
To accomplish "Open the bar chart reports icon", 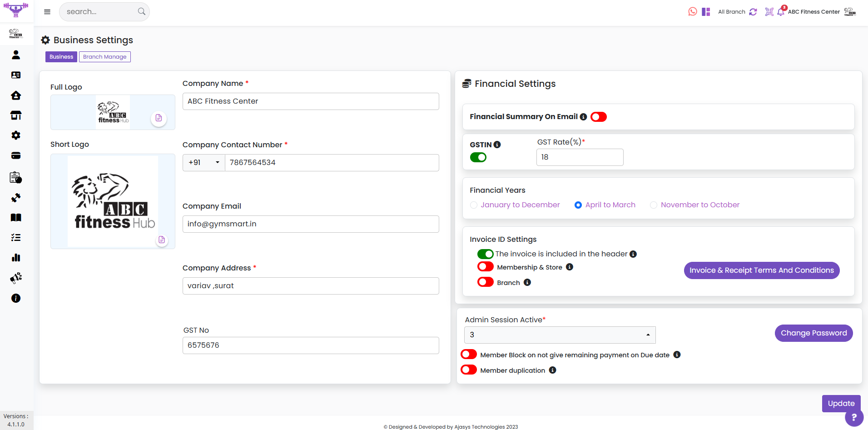I will tap(16, 258).
